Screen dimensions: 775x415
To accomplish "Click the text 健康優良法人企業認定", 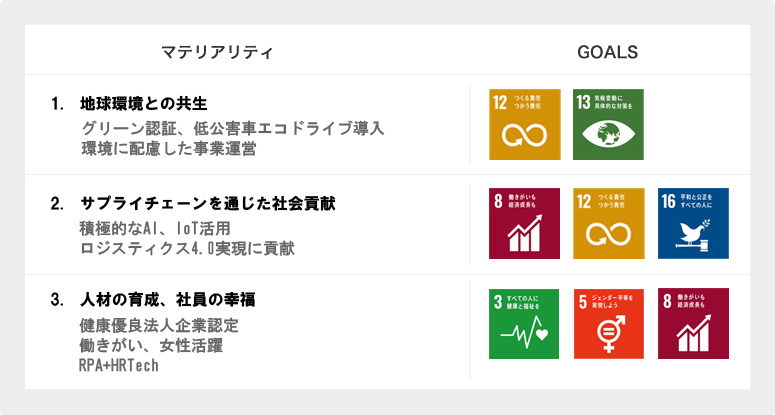I will point(159,326).
